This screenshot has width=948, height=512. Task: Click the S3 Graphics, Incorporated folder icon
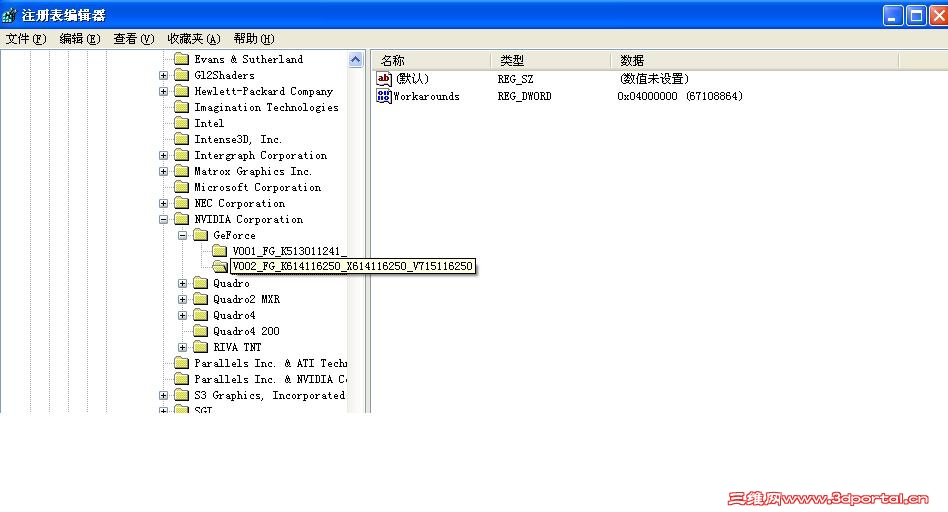coord(181,395)
